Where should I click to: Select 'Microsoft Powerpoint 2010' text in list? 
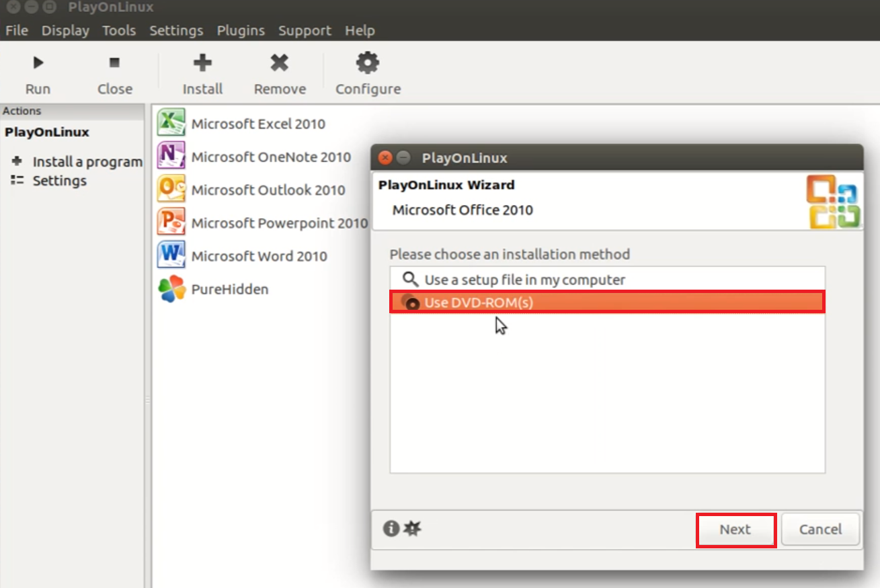pos(280,222)
